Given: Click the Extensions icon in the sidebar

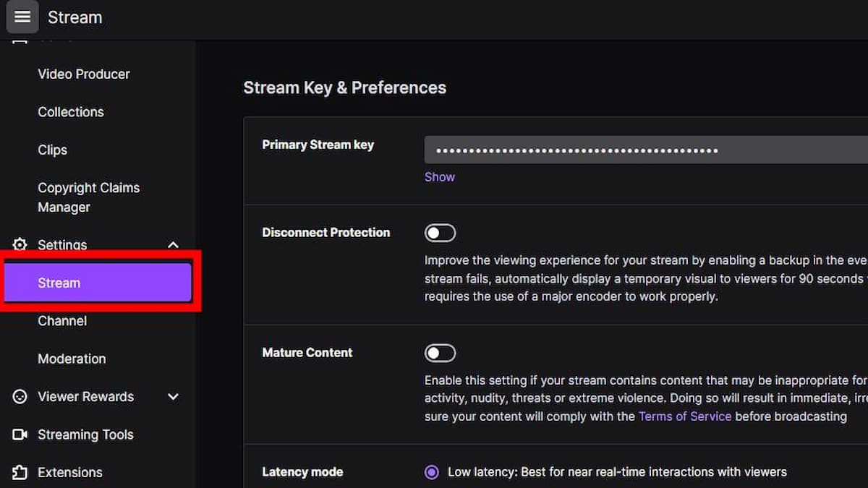Looking at the screenshot, I should point(20,472).
